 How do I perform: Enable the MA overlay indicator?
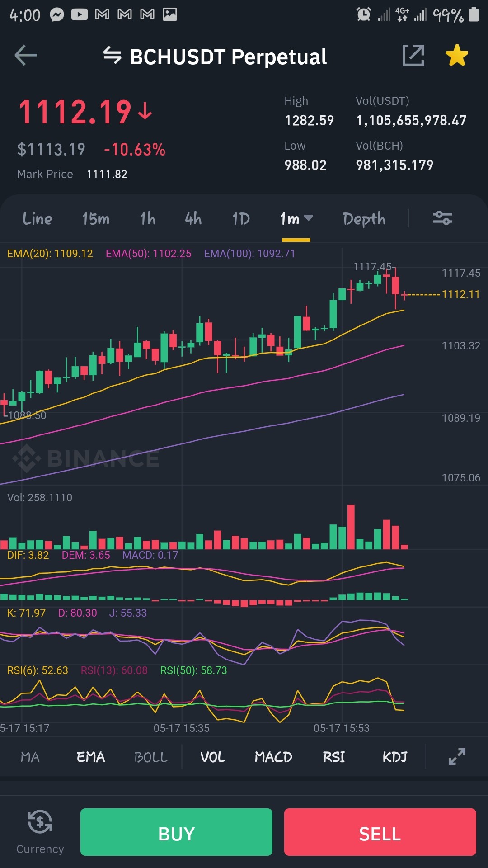click(x=30, y=757)
